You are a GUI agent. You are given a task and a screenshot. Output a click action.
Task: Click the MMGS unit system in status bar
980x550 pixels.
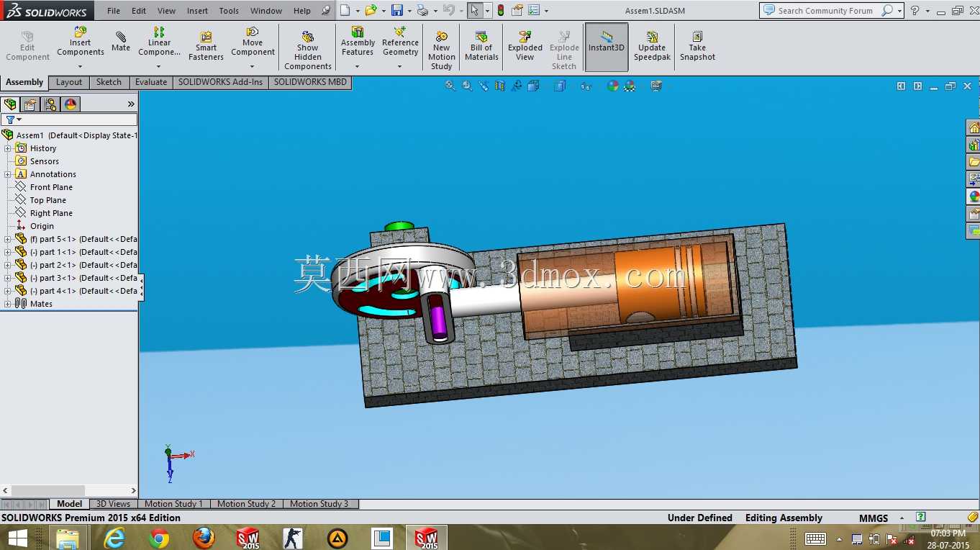tap(873, 518)
